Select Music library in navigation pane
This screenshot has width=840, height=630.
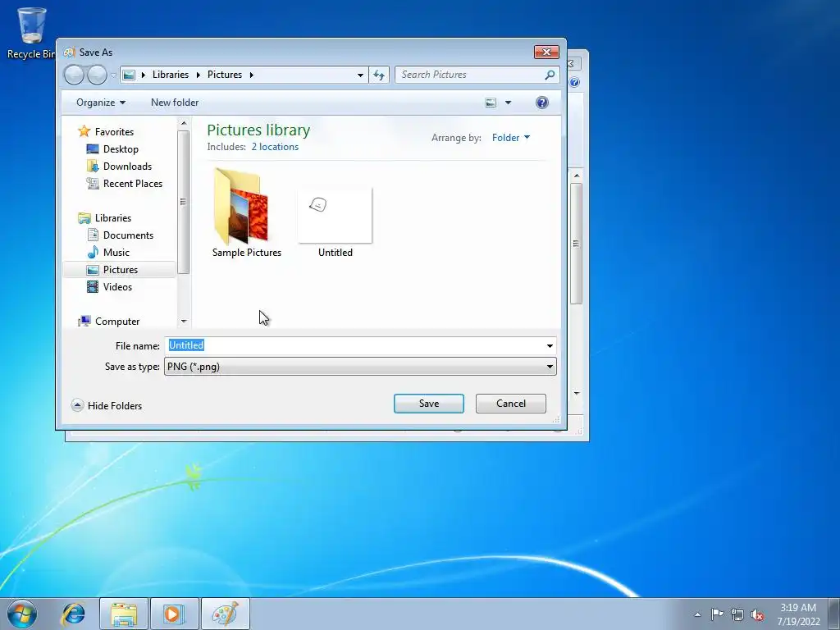click(x=116, y=253)
